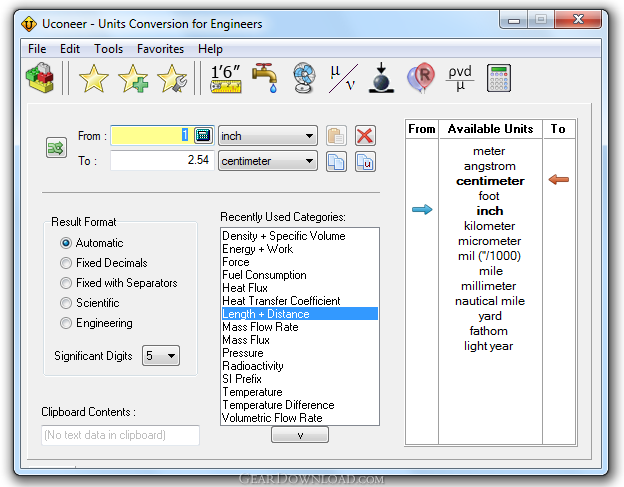Select Force category
The height and width of the screenshot is (487, 624).
(x=300, y=262)
